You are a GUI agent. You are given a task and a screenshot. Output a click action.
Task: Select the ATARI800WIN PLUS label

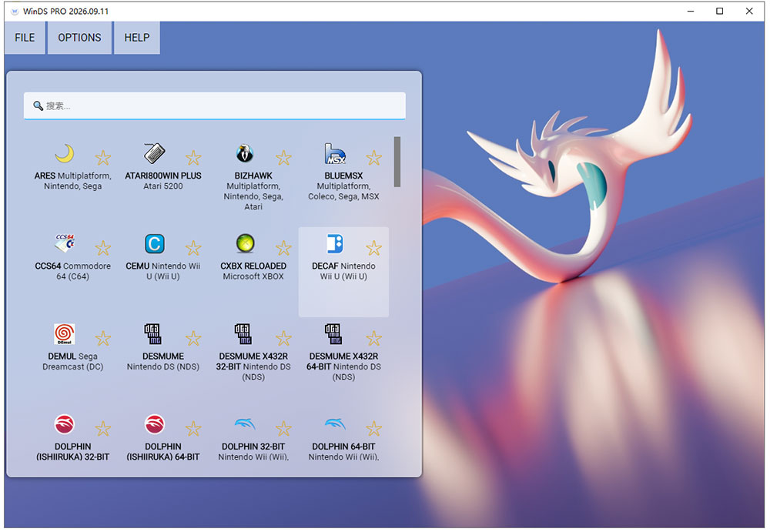(163, 181)
